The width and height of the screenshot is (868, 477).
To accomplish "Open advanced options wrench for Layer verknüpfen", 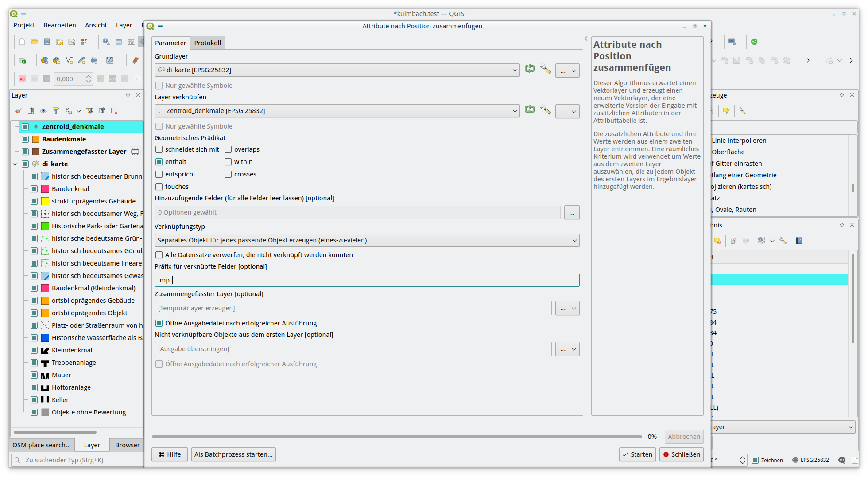I will pyautogui.click(x=546, y=110).
